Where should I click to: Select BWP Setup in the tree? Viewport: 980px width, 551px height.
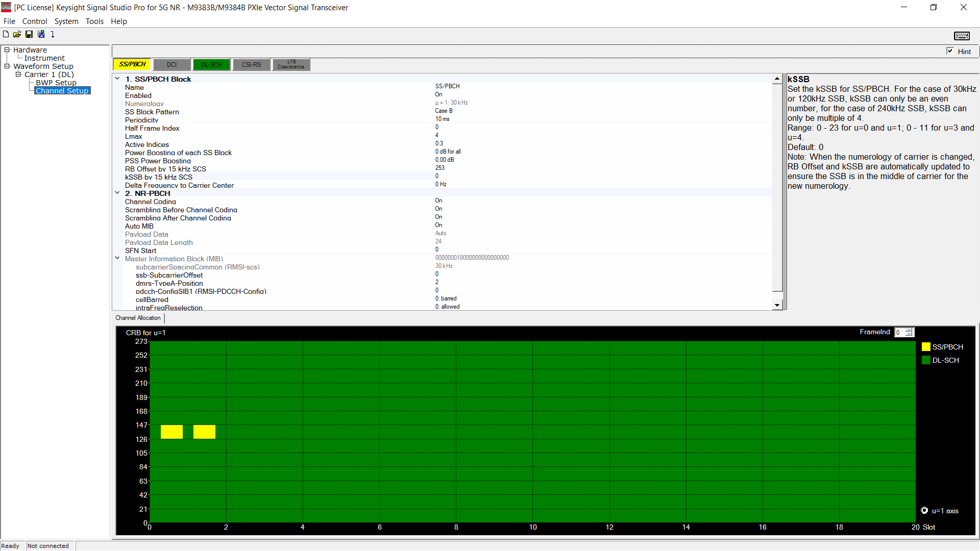[x=56, y=83]
